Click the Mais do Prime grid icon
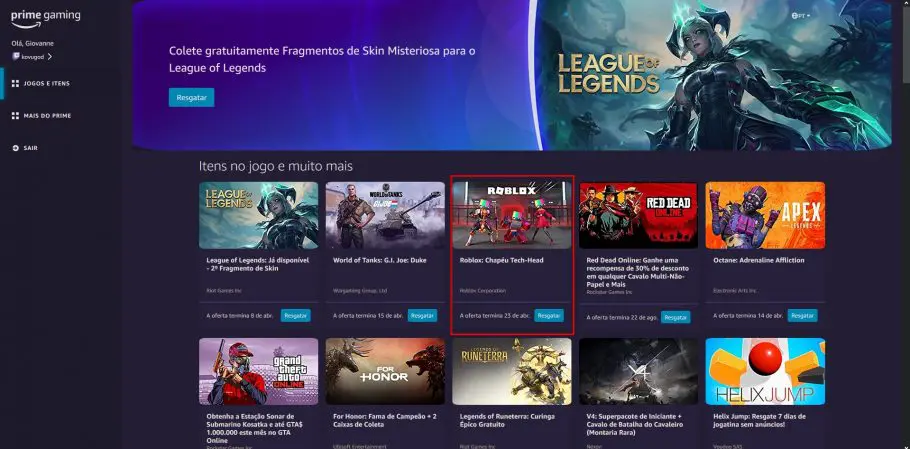910x449 pixels. tap(16, 116)
